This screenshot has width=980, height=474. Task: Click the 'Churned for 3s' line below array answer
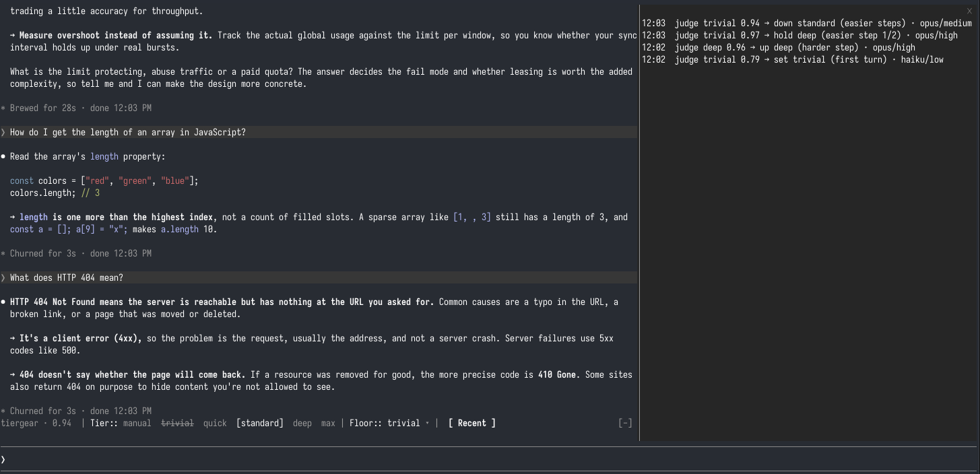click(76, 253)
